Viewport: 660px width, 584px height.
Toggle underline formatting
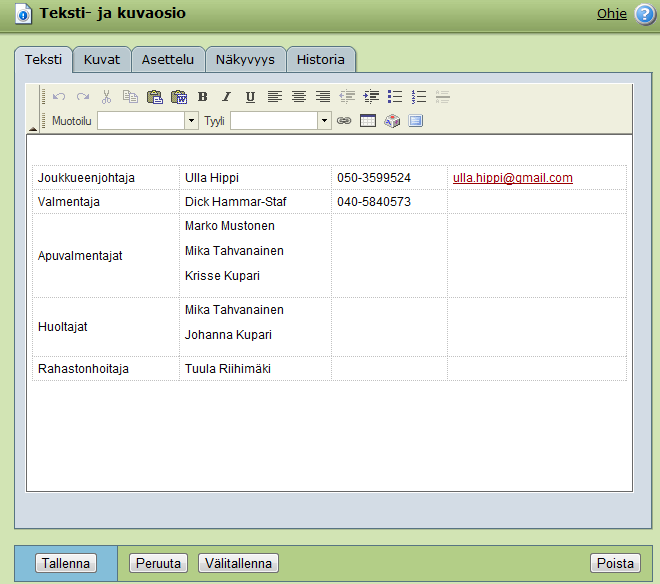click(250, 97)
